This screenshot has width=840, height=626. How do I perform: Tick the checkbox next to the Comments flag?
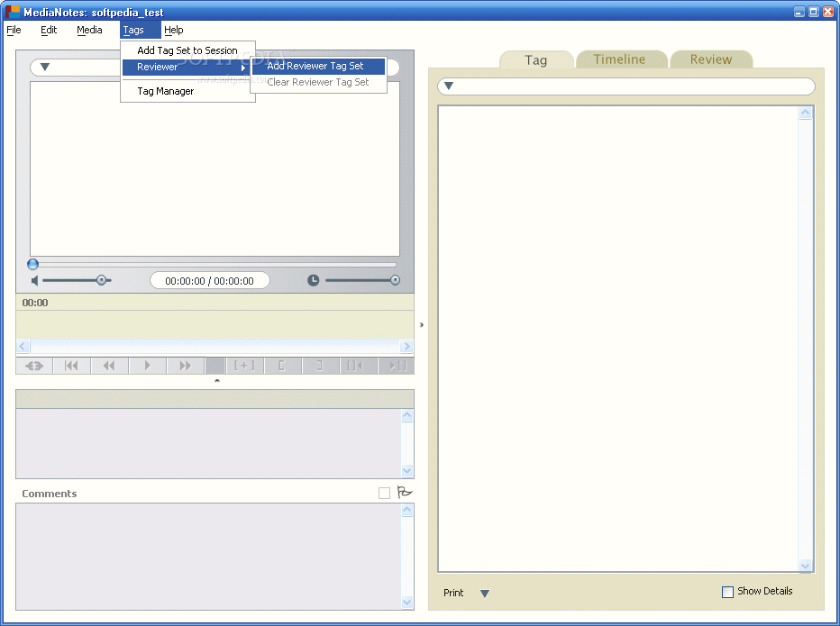pos(384,493)
